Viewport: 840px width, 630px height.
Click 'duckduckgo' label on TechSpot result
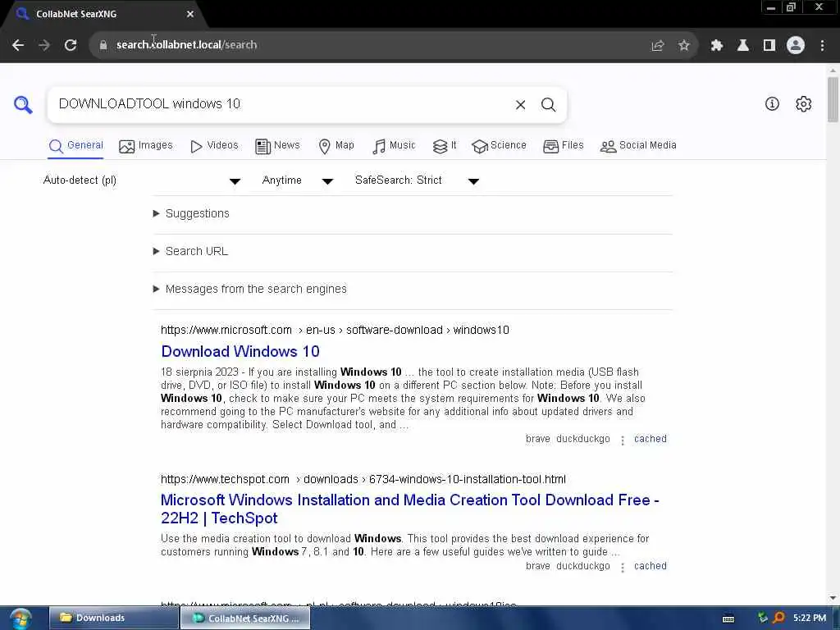click(583, 566)
